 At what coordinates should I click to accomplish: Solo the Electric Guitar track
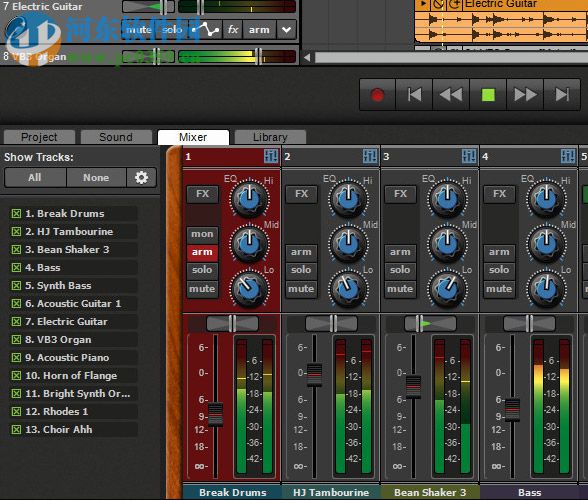pyautogui.click(x=172, y=29)
